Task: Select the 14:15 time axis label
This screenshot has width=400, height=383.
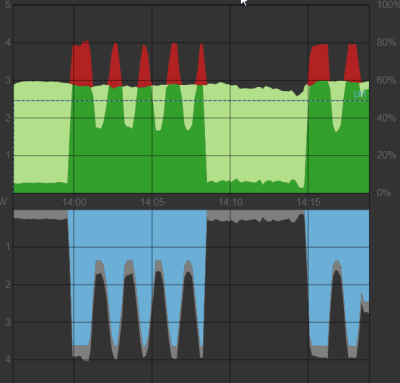Action: (308, 202)
